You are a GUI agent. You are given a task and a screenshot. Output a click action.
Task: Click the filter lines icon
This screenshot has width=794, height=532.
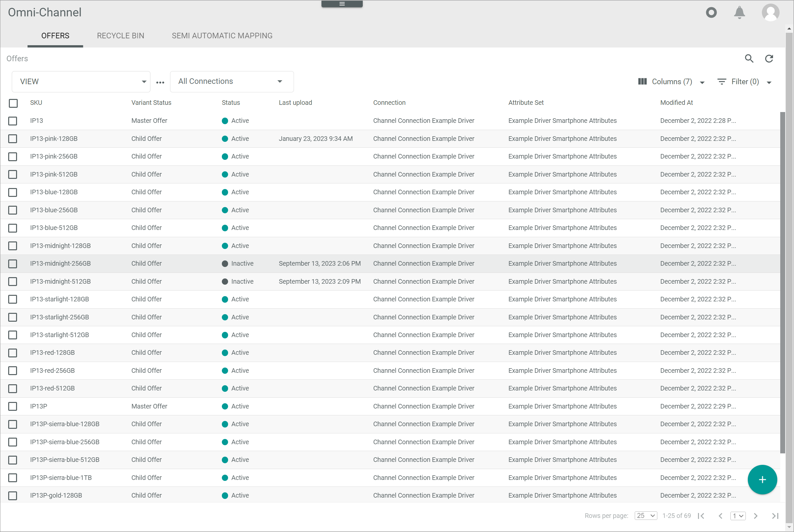721,82
